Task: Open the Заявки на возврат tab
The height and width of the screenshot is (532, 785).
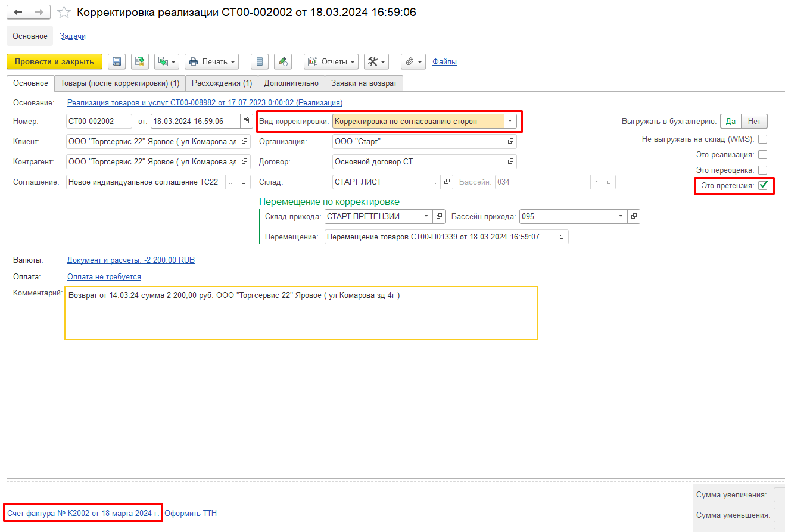Action: pyautogui.click(x=363, y=83)
